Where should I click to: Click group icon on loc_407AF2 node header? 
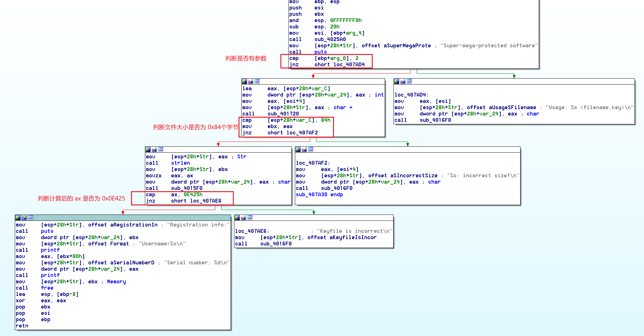coord(311,150)
